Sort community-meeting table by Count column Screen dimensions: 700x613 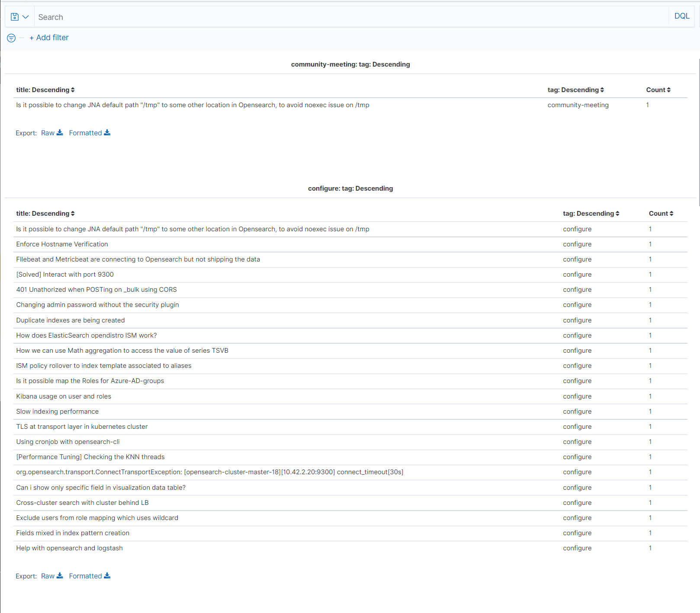pos(658,90)
